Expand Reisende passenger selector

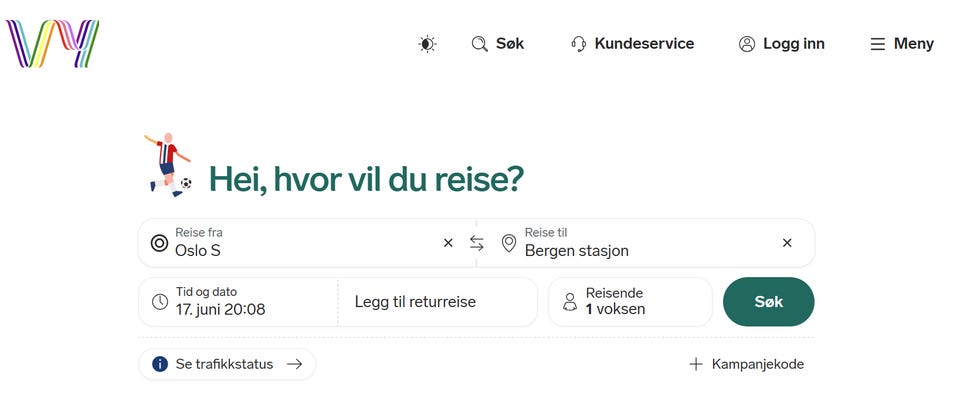631,302
